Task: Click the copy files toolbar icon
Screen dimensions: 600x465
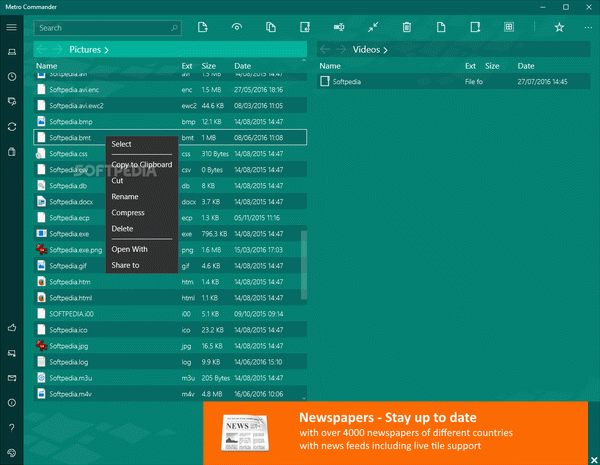Action: [x=271, y=27]
